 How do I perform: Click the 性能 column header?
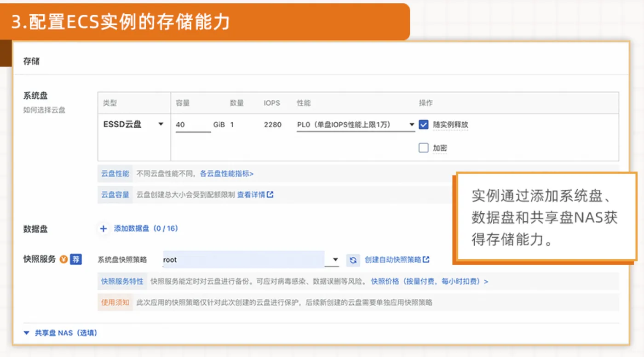point(304,103)
